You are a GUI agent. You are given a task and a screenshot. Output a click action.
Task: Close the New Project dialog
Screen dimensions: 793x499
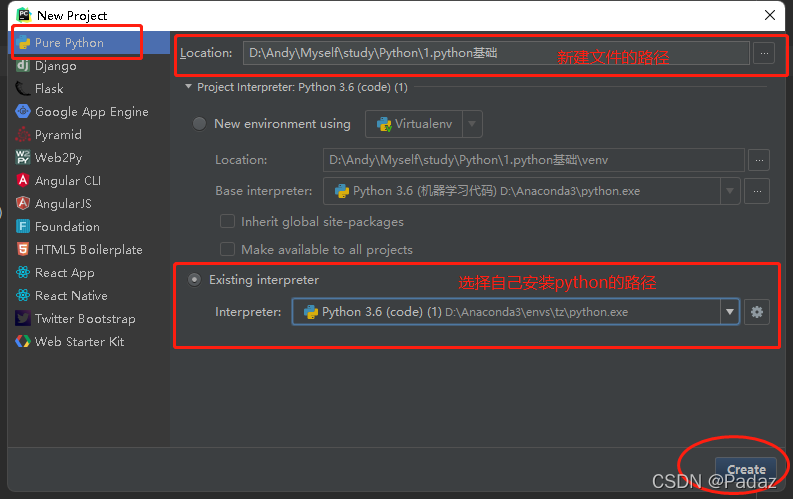click(770, 15)
